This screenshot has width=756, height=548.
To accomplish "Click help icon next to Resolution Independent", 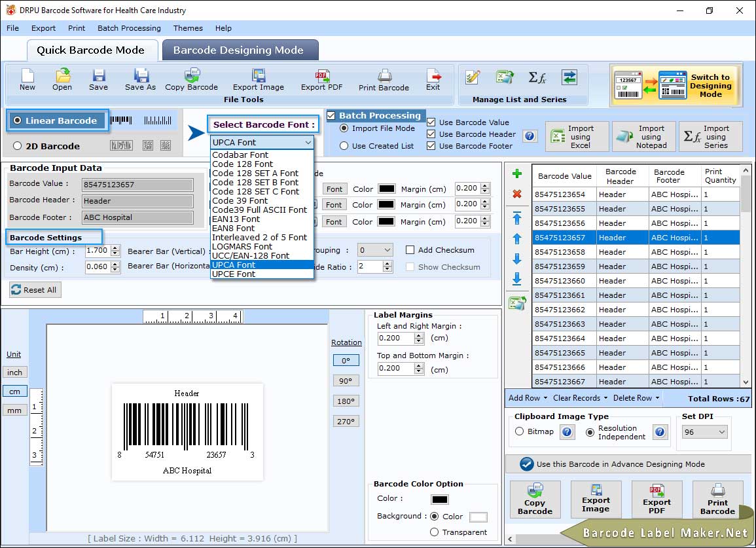I will (x=660, y=431).
